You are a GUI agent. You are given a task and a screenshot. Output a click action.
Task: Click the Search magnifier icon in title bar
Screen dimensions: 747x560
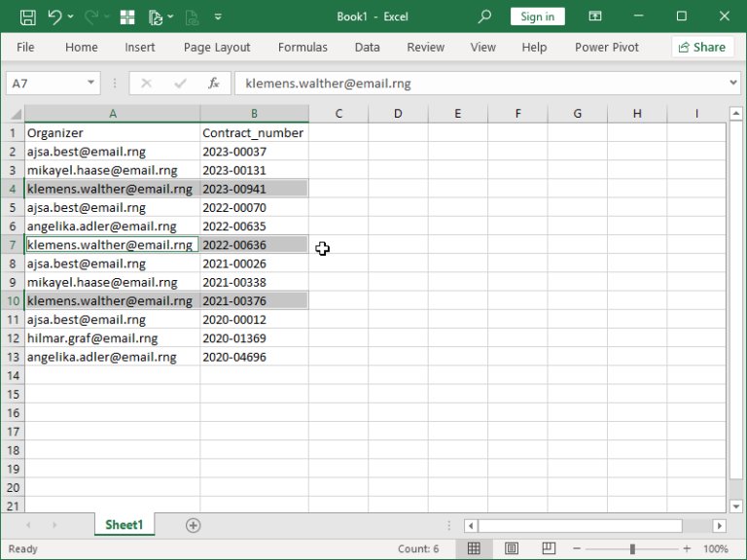tap(484, 17)
